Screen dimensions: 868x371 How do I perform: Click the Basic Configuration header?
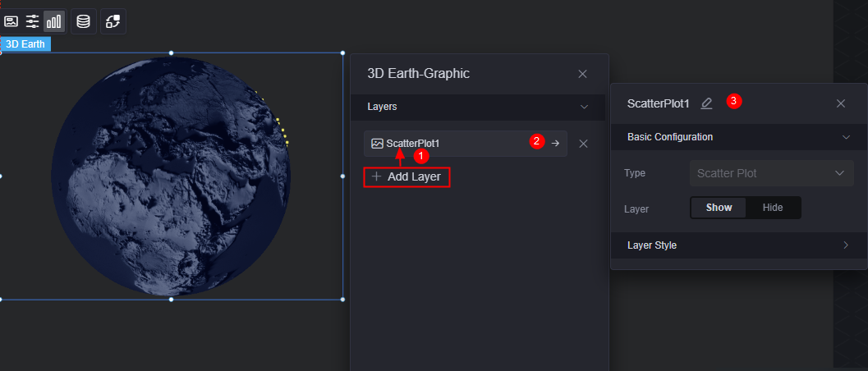tap(739, 137)
